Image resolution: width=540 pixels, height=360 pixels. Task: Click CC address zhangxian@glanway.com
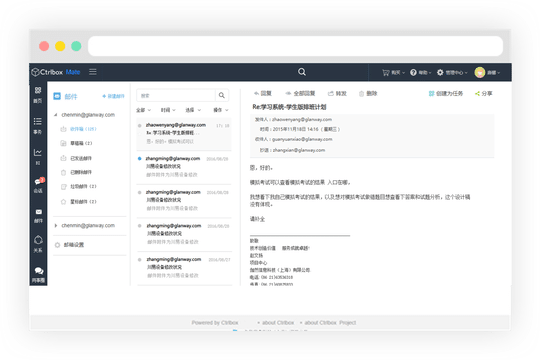pyautogui.click(x=299, y=150)
